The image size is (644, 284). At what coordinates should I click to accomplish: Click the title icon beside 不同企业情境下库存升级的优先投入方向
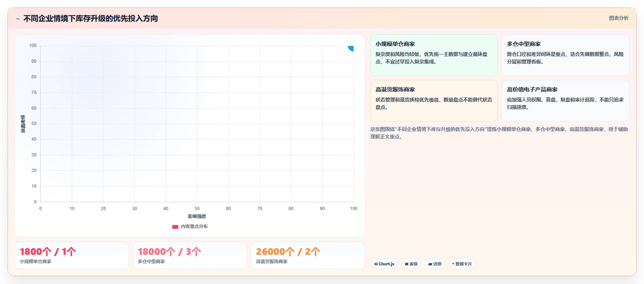tap(18, 19)
